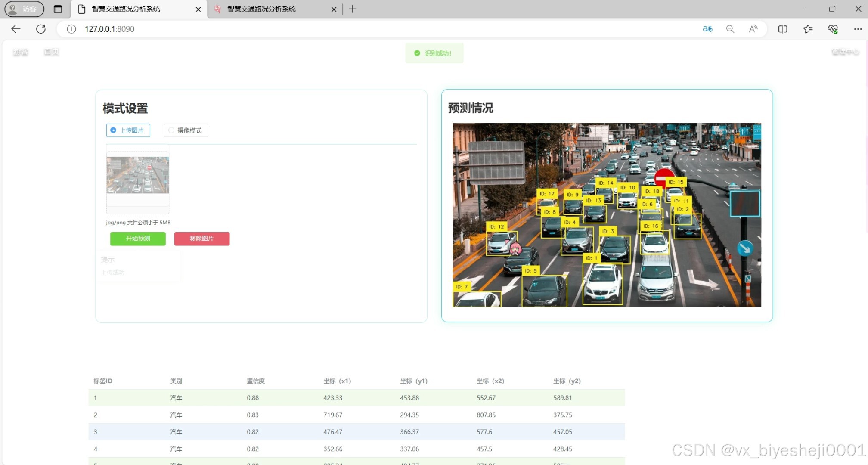
Task: Click the red 移除图片 button
Action: [201, 239]
